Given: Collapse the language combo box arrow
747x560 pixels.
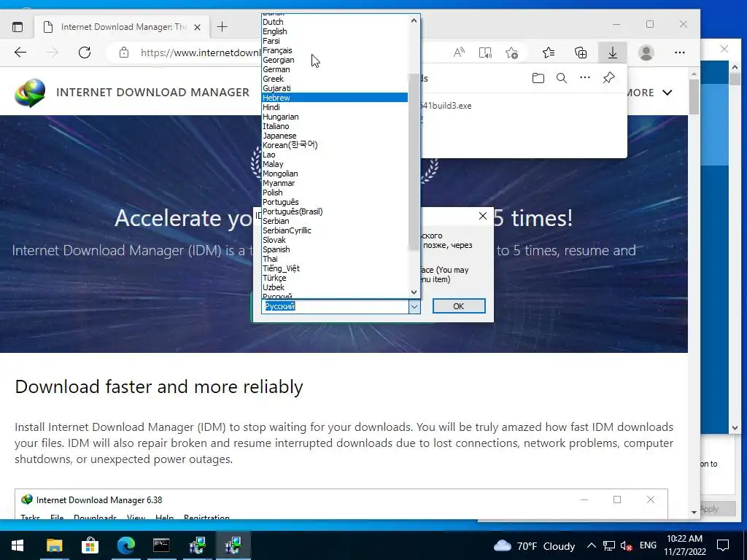Looking at the screenshot, I should (x=414, y=307).
